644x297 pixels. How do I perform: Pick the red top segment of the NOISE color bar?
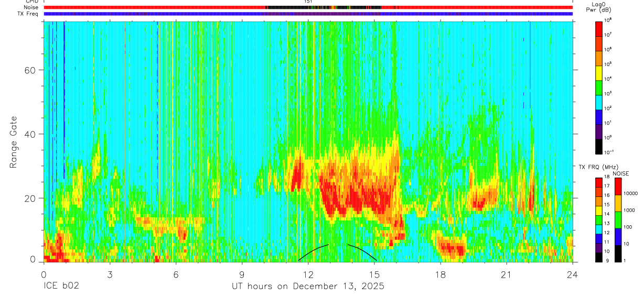coord(618,186)
